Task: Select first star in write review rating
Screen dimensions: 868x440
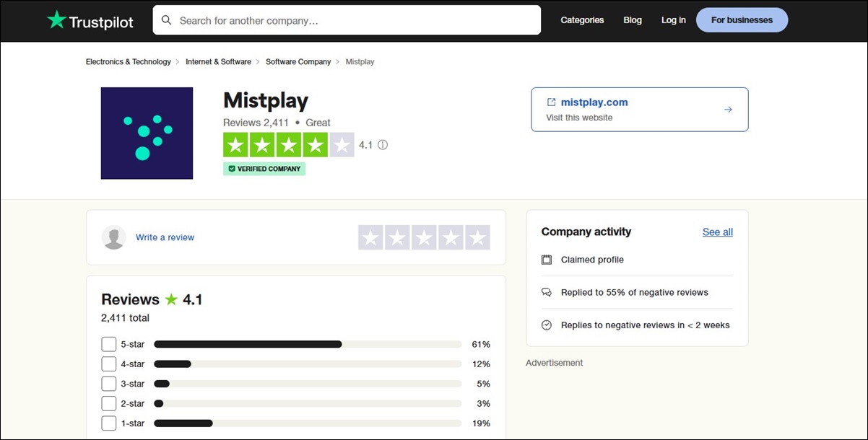Action: 370,237
